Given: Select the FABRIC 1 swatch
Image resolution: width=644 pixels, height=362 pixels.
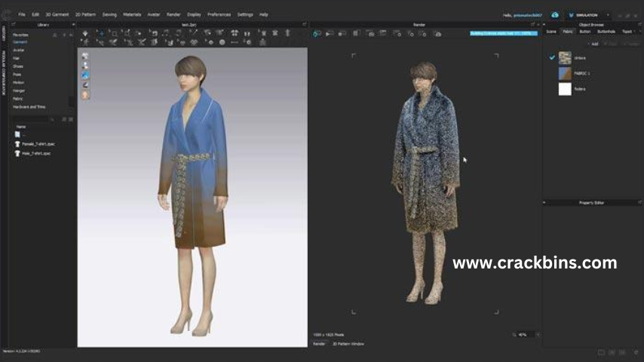Looking at the screenshot, I should pyautogui.click(x=565, y=73).
